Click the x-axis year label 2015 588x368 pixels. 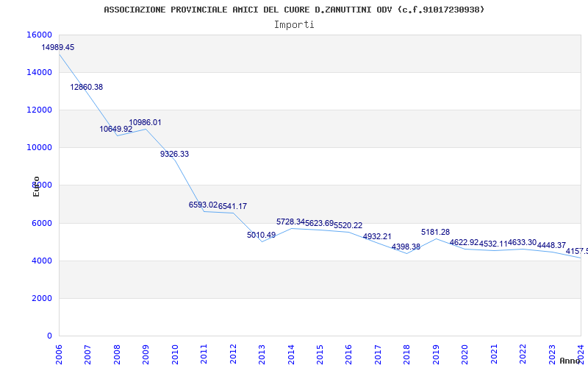click(320, 355)
